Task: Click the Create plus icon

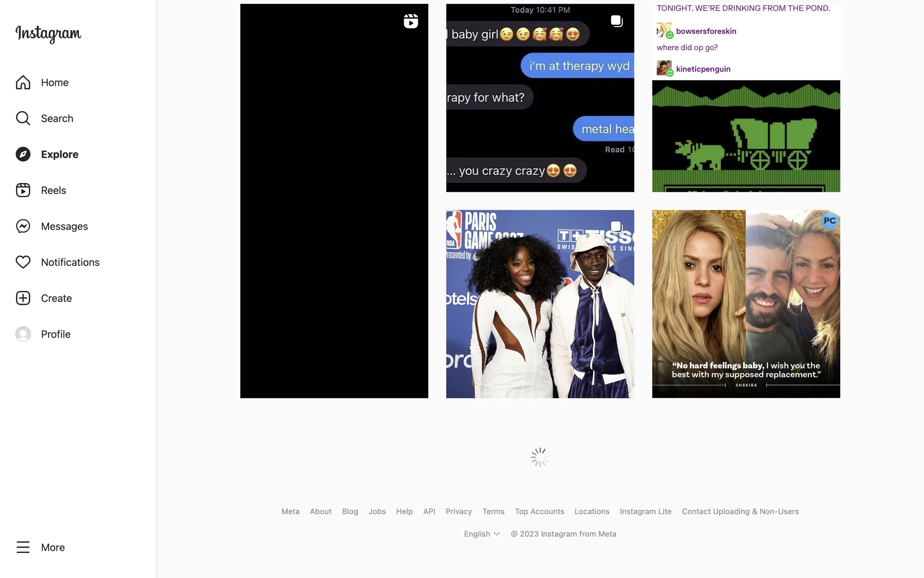Action: tap(23, 298)
